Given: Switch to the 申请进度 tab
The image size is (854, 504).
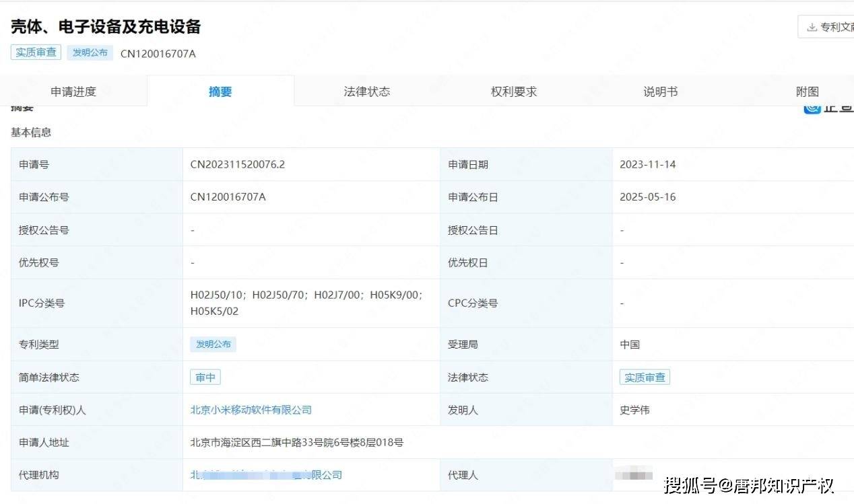Looking at the screenshot, I should [x=73, y=92].
